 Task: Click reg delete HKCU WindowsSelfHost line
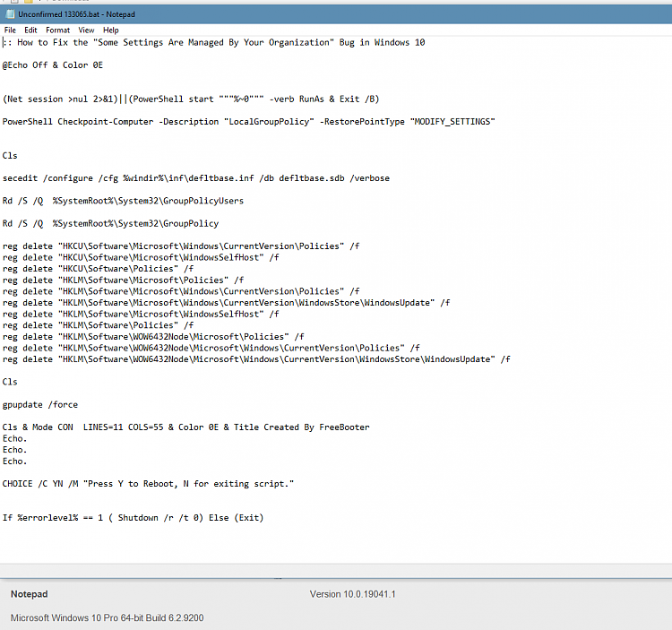[x=141, y=257]
